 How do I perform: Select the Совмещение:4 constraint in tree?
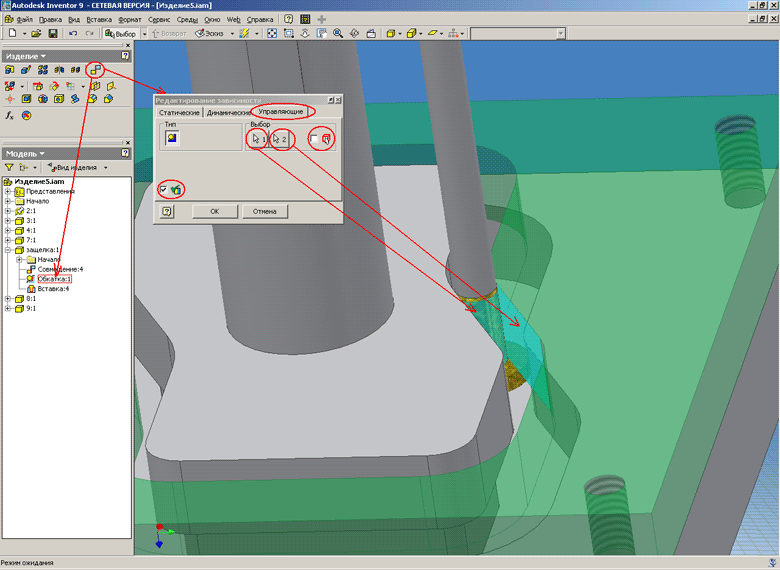(60, 269)
